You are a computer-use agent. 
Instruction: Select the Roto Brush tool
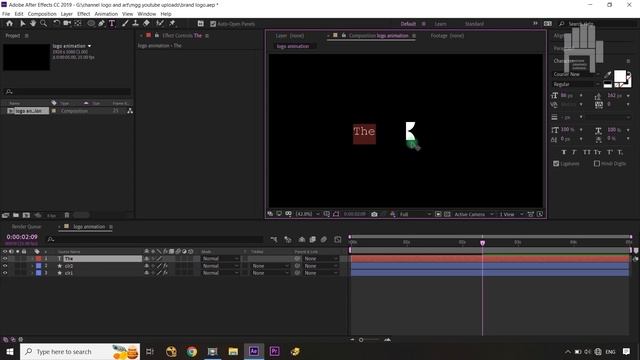coord(160,24)
